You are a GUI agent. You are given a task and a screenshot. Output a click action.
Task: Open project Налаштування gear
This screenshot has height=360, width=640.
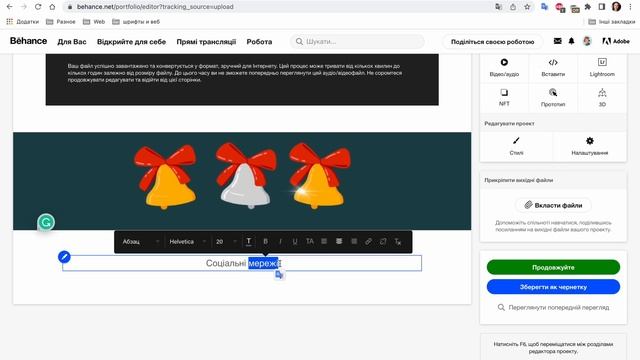pyautogui.click(x=590, y=146)
